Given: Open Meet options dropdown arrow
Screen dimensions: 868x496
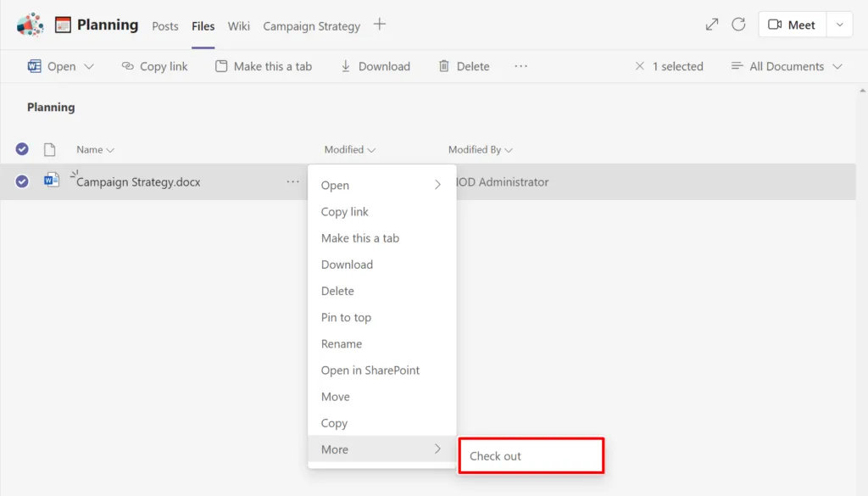Looking at the screenshot, I should [840, 25].
